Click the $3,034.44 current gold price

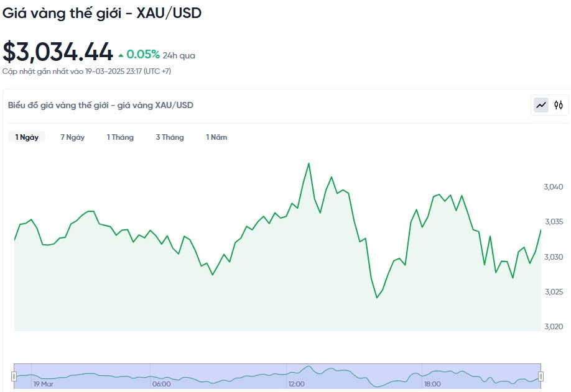(x=58, y=52)
